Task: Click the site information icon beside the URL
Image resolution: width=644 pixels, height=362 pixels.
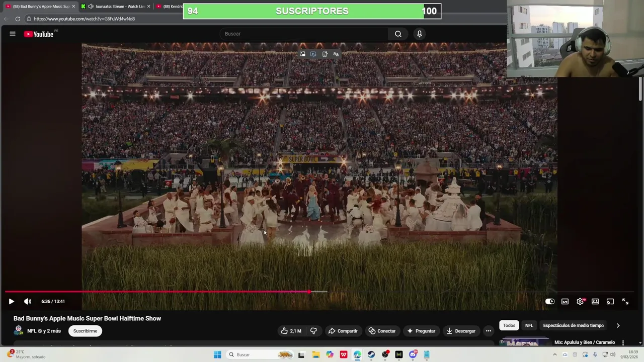Action: pyautogui.click(x=29, y=19)
